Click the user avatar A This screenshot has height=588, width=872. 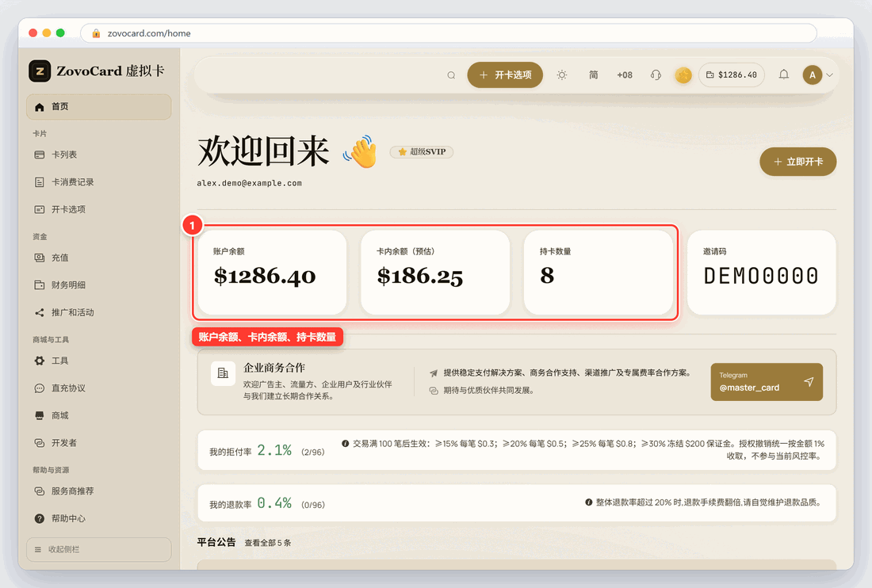(x=813, y=75)
